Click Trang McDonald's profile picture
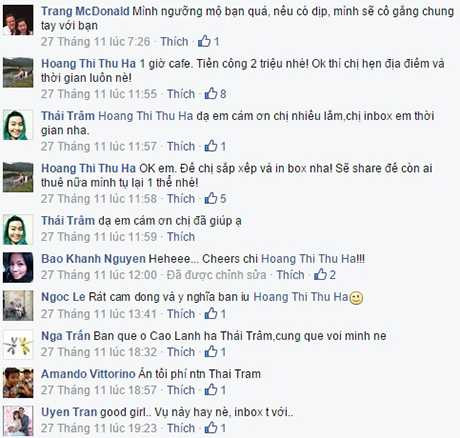This screenshot has height=438, width=460. pyautogui.click(x=18, y=20)
